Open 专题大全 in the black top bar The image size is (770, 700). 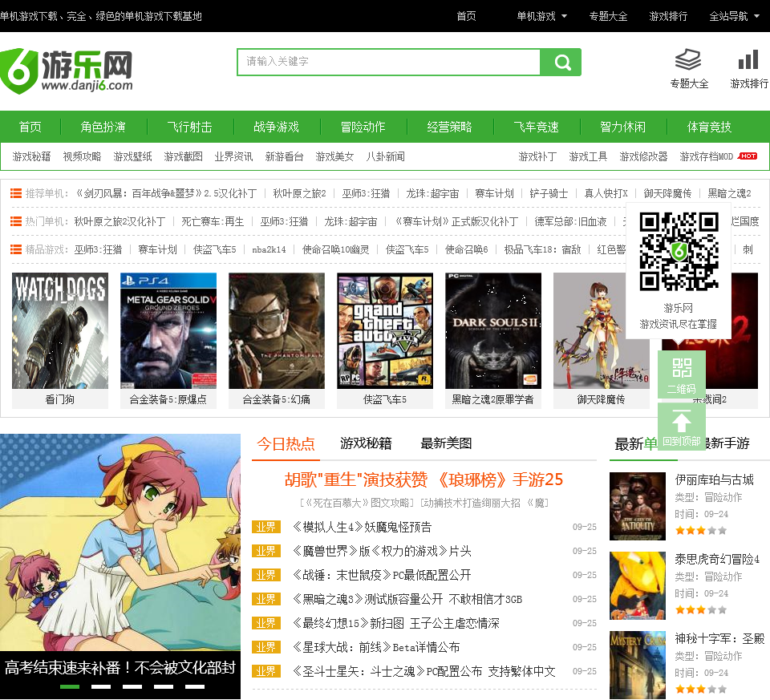click(608, 16)
